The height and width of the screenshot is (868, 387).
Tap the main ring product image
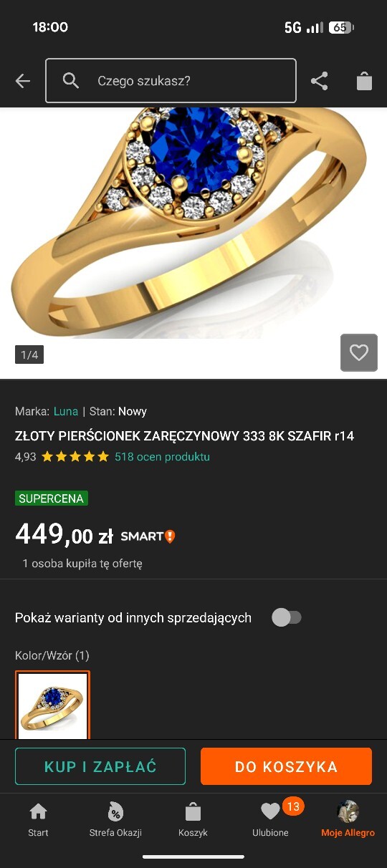coord(193,223)
